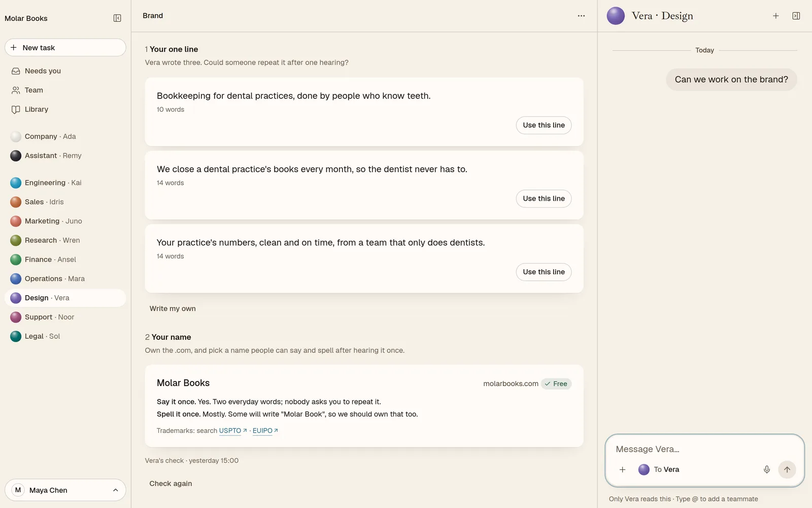
Task: Open Needs you inbox
Action: coord(65,71)
